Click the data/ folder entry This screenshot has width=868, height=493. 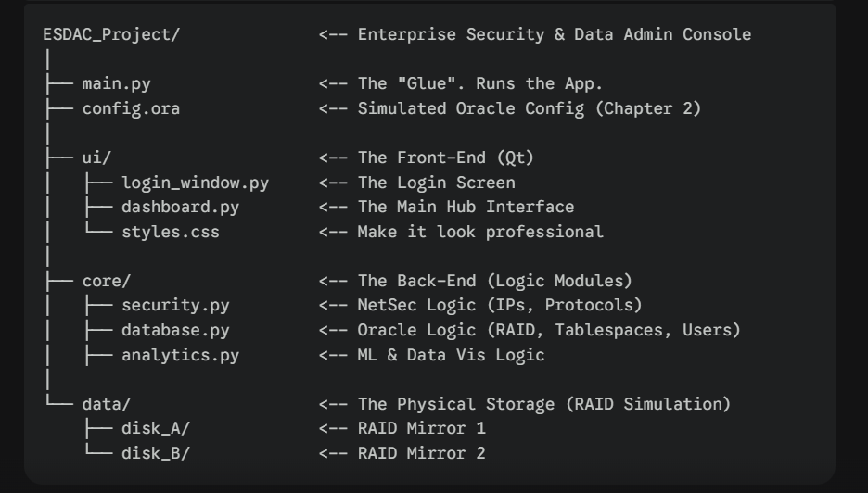(x=107, y=404)
